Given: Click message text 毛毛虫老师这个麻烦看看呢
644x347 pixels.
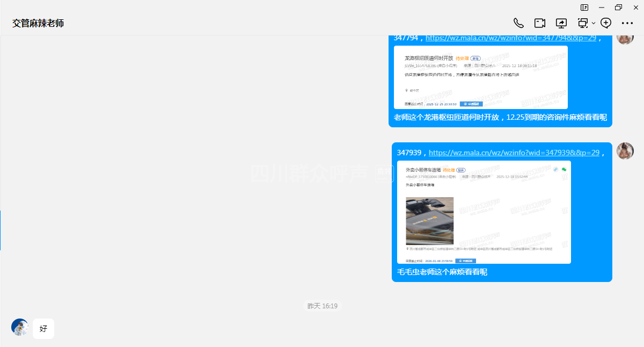Looking at the screenshot, I should (x=442, y=272).
